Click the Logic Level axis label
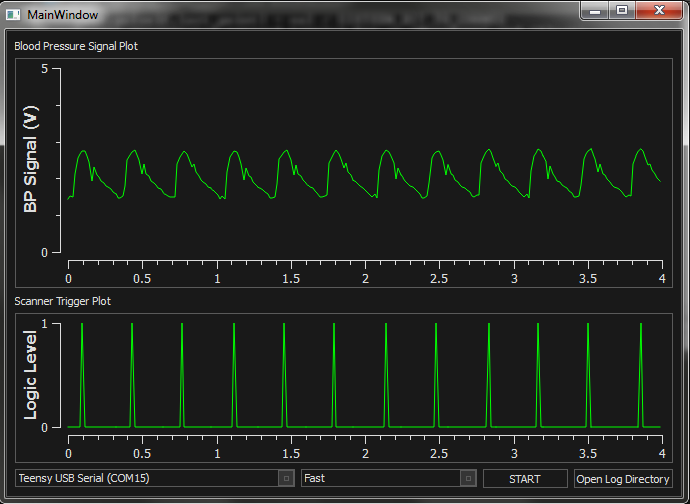This screenshot has height=504, width=690. [30, 375]
